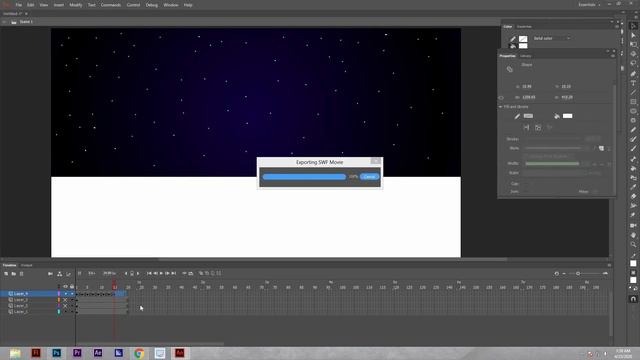
Task: Open the Commands menu
Action: 111,5
